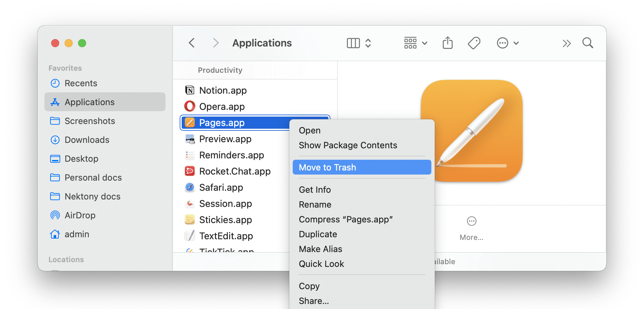This screenshot has height=309, width=644.
Task: Click the TextEdit app icon
Action: pos(190,236)
